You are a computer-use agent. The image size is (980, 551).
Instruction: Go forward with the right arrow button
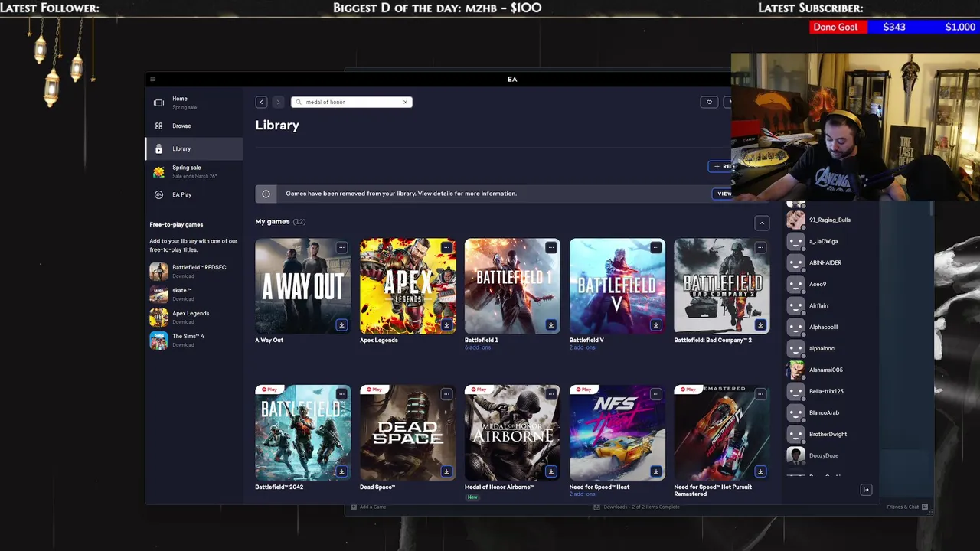click(x=278, y=102)
